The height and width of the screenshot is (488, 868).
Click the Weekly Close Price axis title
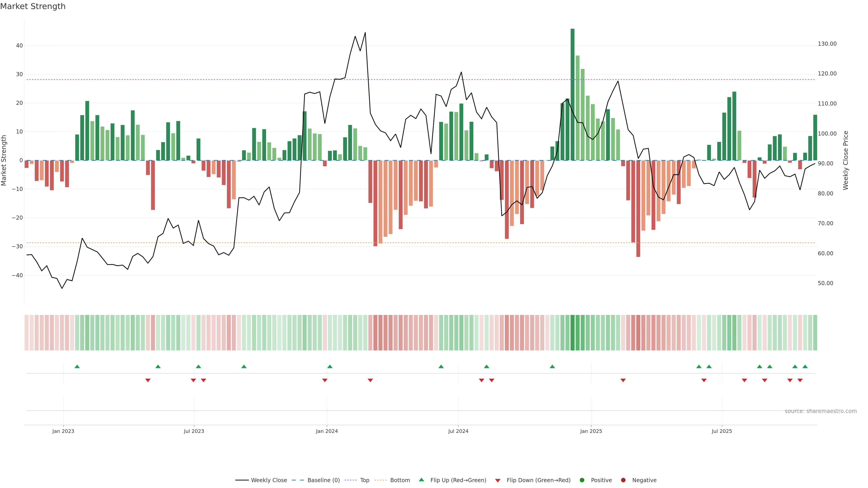tap(845, 160)
